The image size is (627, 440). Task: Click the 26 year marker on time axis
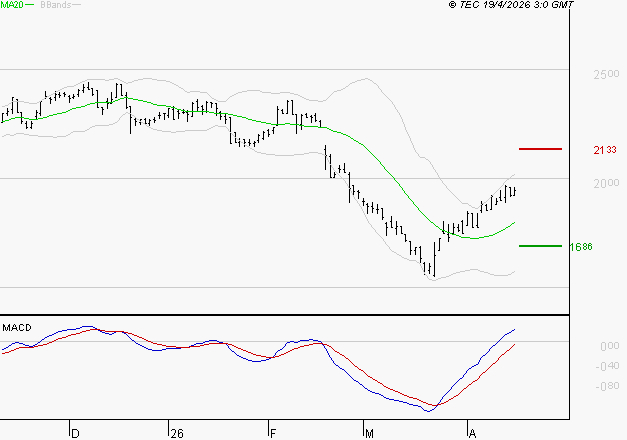(177, 434)
